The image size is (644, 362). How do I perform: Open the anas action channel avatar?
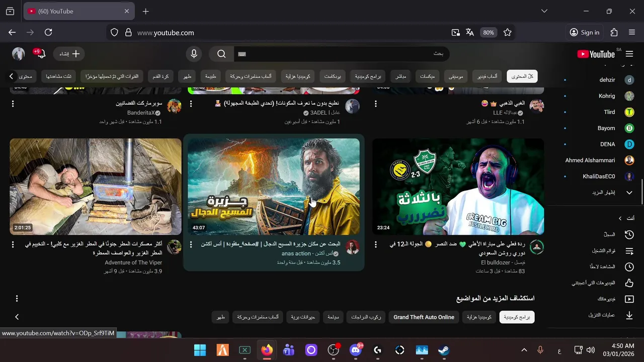tap(352, 247)
